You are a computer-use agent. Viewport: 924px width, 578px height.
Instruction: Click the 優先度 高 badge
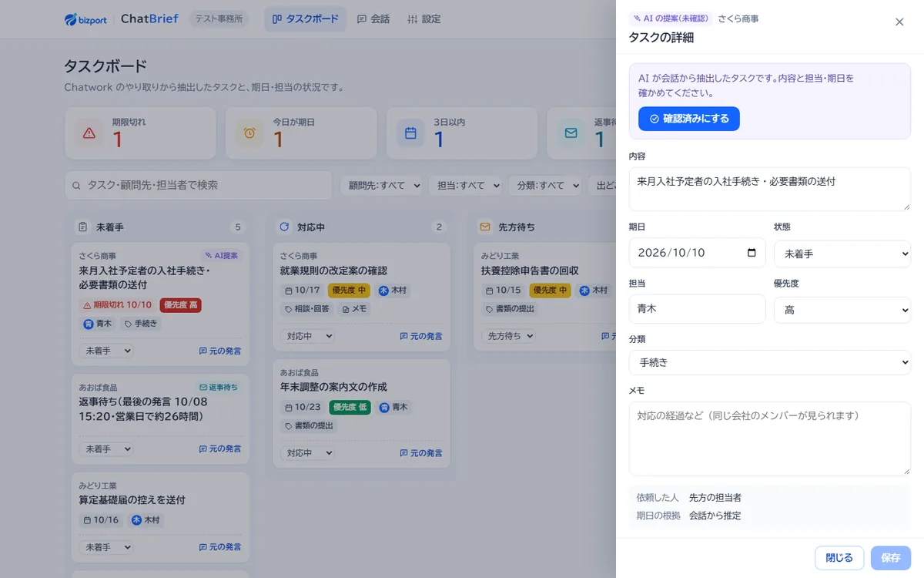(181, 305)
